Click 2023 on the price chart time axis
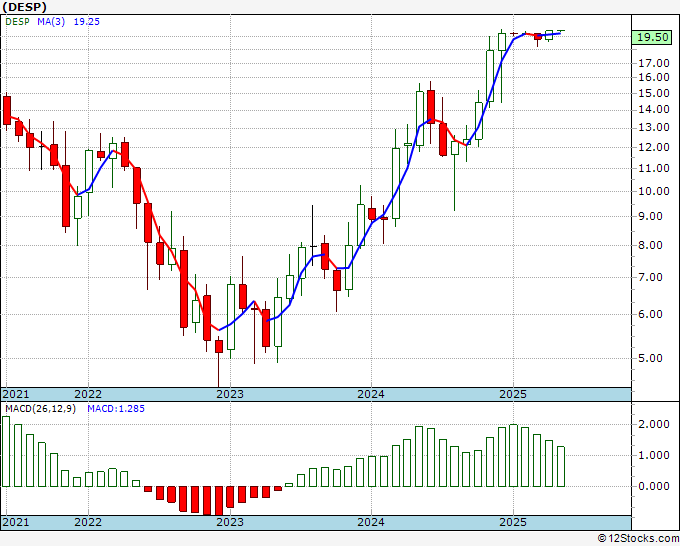Viewport: 680px width, 546px height. click(x=230, y=394)
